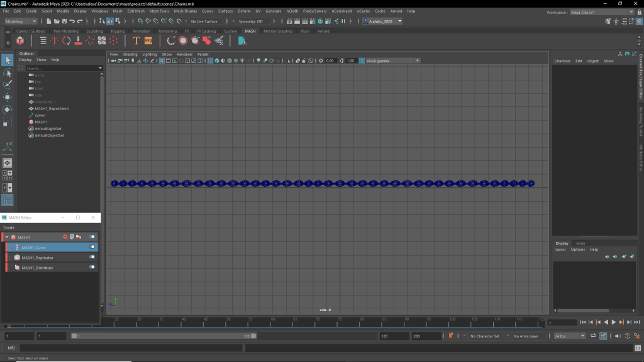Click the Rotate tool in the toolbox
Screen dimensions: 644x362
tap(8, 109)
